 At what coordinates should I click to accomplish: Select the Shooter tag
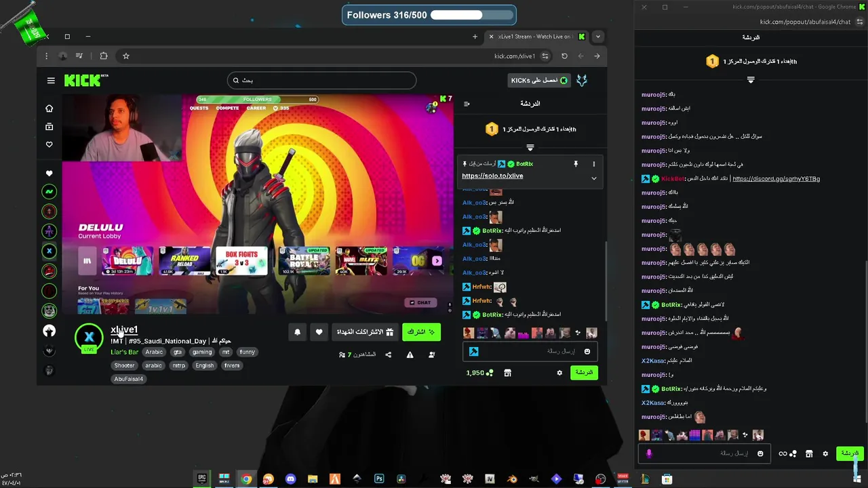[x=124, y=365]
